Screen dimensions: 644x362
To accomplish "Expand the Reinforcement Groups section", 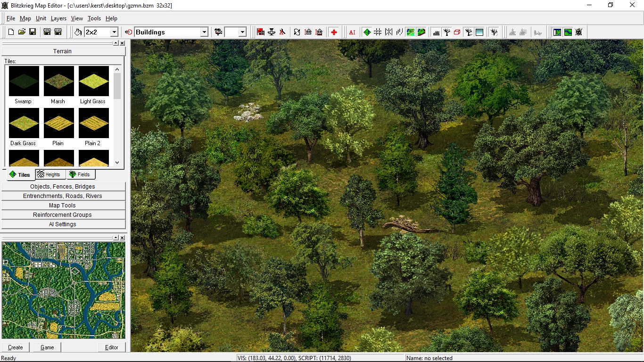I will [63, 215].
